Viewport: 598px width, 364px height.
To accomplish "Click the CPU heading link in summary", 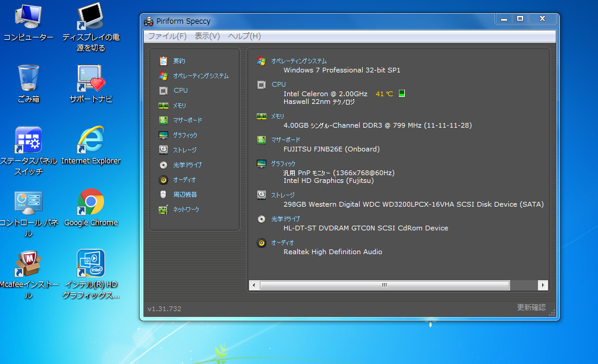I will tap(278, 84).
